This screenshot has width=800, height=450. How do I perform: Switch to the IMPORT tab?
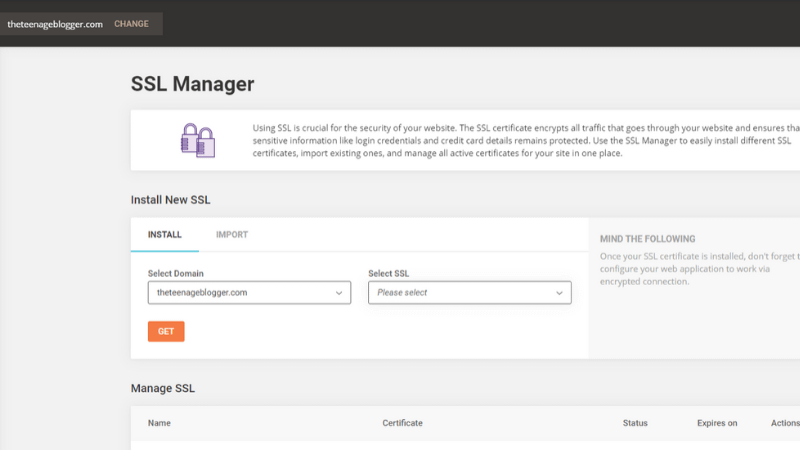[x=232, y=235]
